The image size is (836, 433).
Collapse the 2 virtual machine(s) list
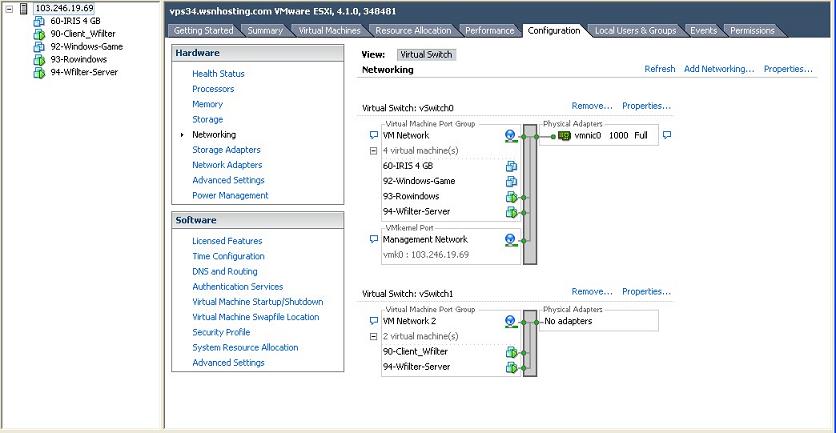point(374,336)
